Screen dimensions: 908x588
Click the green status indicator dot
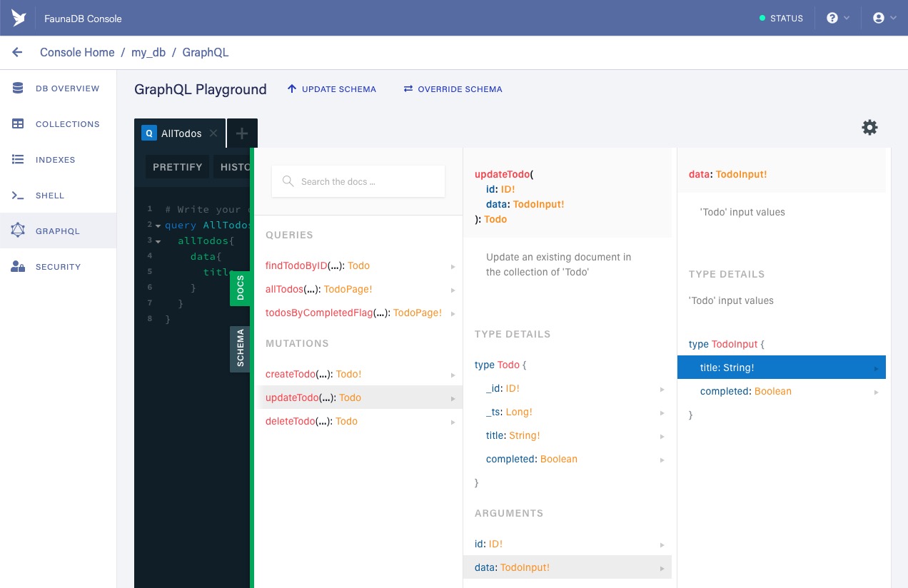pyautogui.click(x=762, y=18)
